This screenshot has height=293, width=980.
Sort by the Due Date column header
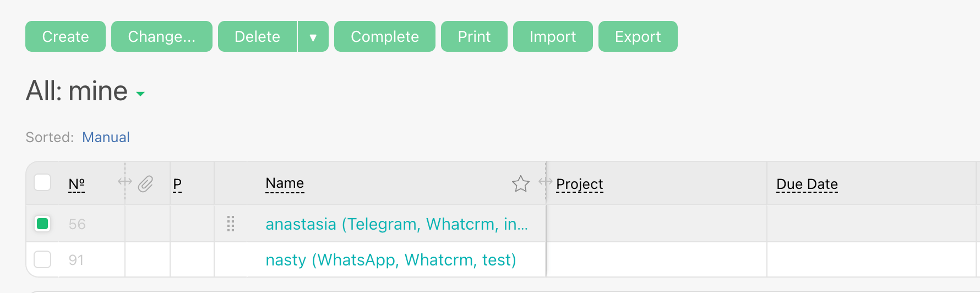(807, 184)
